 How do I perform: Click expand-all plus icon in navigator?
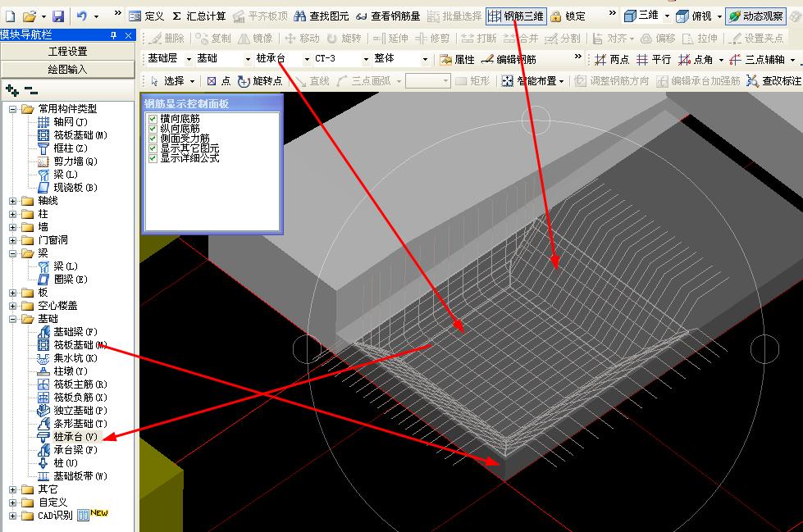(x=12, y=91)
